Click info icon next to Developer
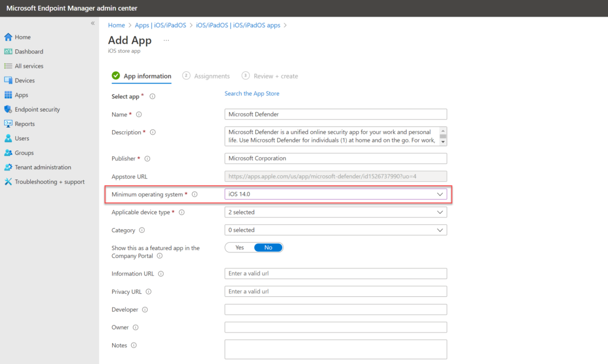Image resolution: width=608 pixels, height=364 pixels. 145,310
